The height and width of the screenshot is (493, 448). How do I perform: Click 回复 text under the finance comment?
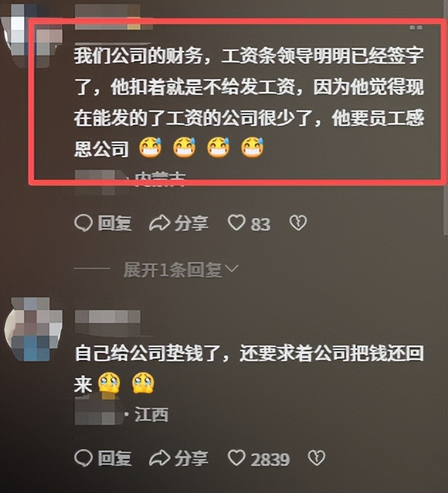[x=115, y=224]
